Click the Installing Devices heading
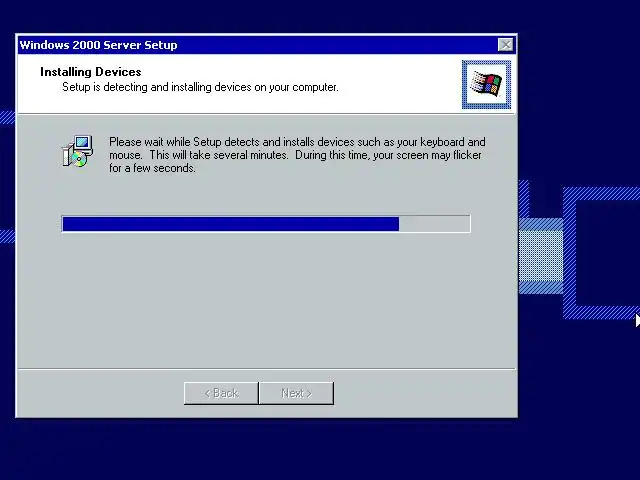 (91, 72)
